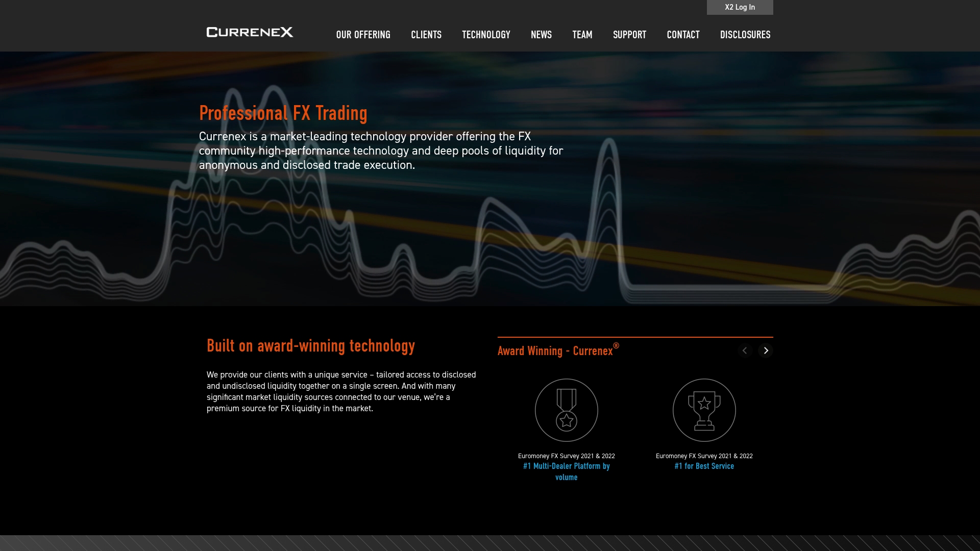The height and width of the screenshot is (551, 980).
Task: Open the Our Offering menu
Action: (363, 35)
